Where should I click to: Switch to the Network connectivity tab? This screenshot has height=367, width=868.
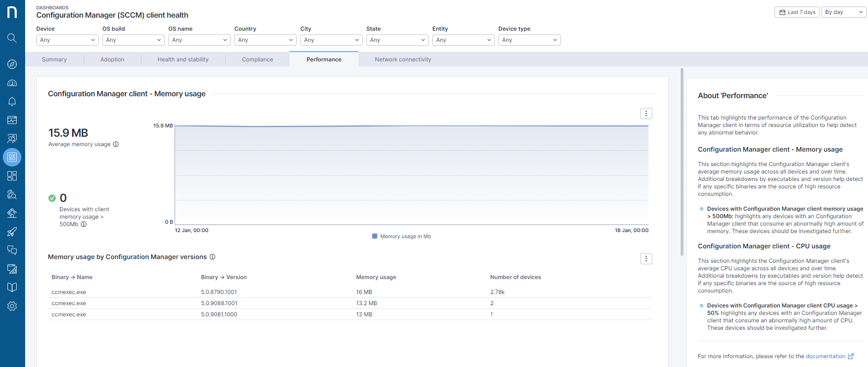tap(403, 60)
